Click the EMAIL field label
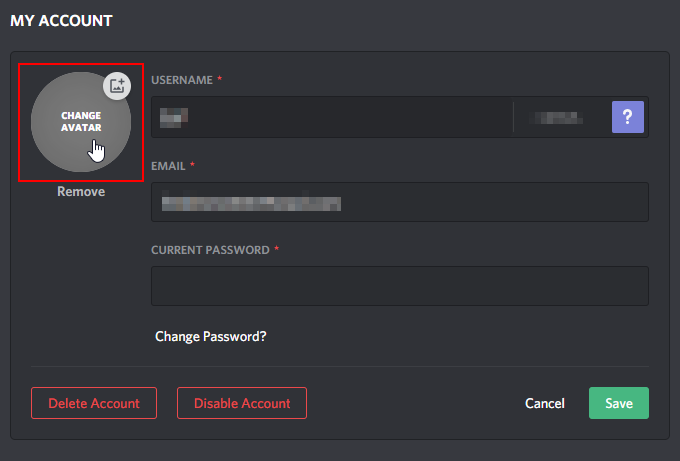680x461 pixels. [x=168, y=166]
